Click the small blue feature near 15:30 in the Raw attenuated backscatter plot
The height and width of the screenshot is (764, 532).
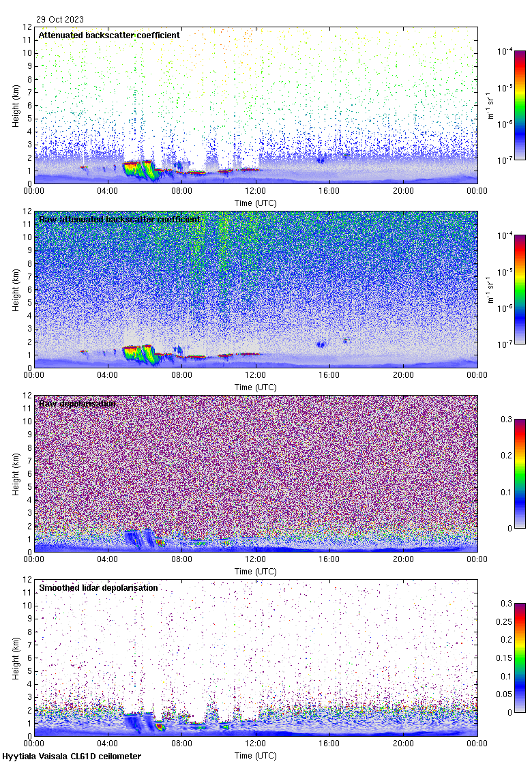point(321,344)
